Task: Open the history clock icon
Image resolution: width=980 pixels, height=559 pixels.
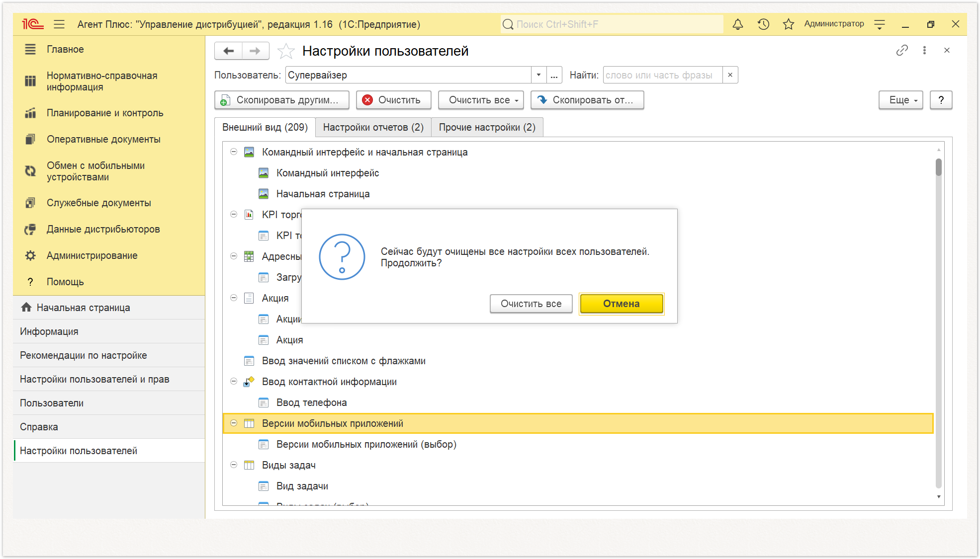Action: coord(763,24)
